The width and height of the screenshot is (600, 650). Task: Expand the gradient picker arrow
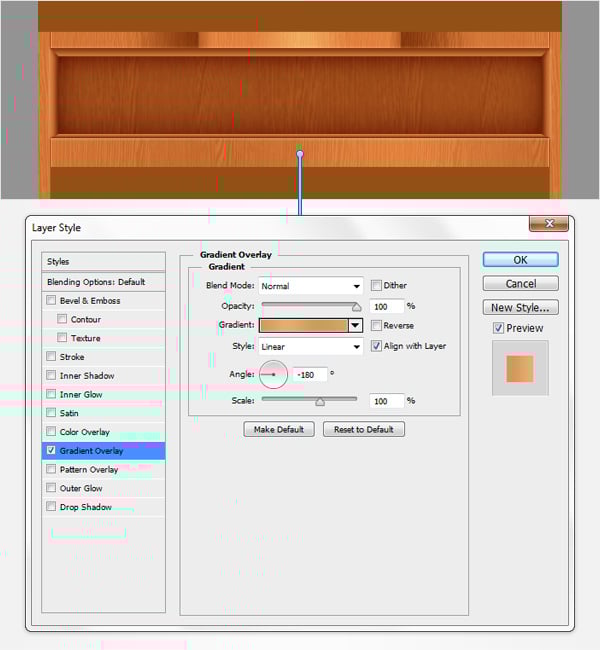click(x=354, y=325)
